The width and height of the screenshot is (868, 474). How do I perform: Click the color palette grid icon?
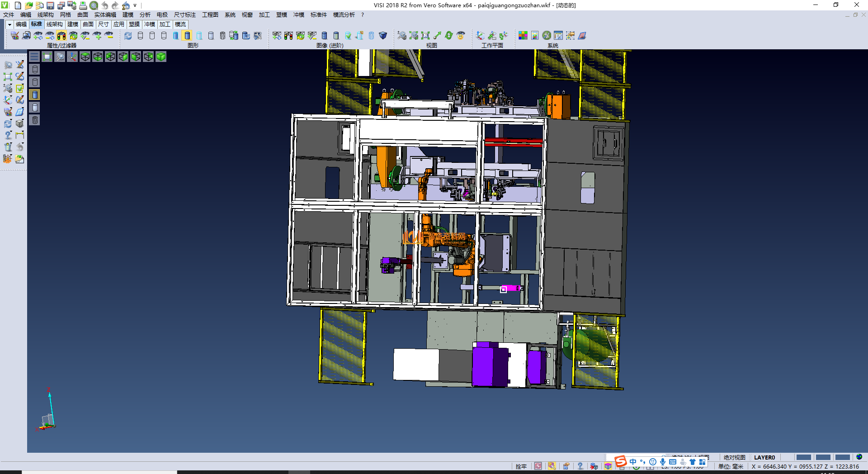523,36
